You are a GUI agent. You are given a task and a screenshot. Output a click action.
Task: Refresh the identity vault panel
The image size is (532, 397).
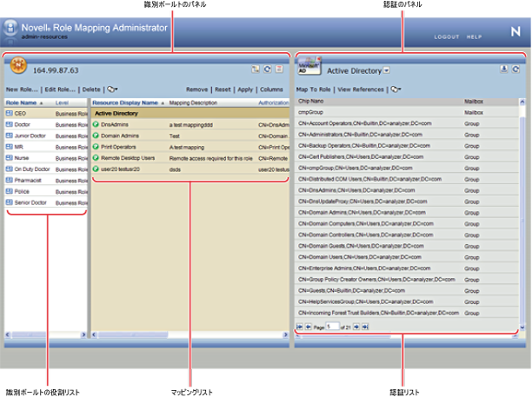tap(268, 69)
